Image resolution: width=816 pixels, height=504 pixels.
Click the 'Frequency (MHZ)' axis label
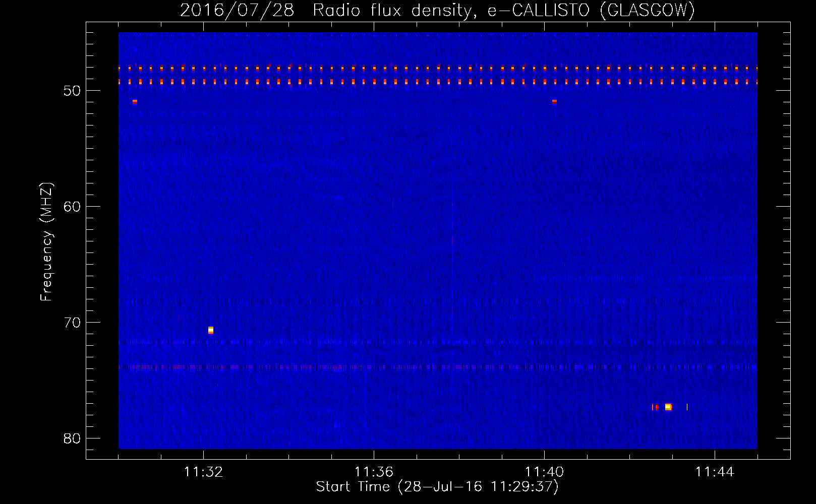coord(46,242)
